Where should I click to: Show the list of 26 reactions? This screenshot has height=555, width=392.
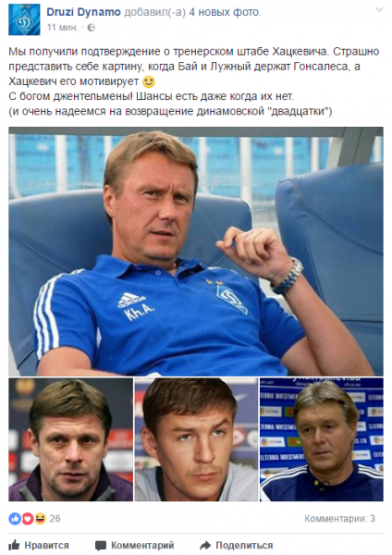(55, 519)
